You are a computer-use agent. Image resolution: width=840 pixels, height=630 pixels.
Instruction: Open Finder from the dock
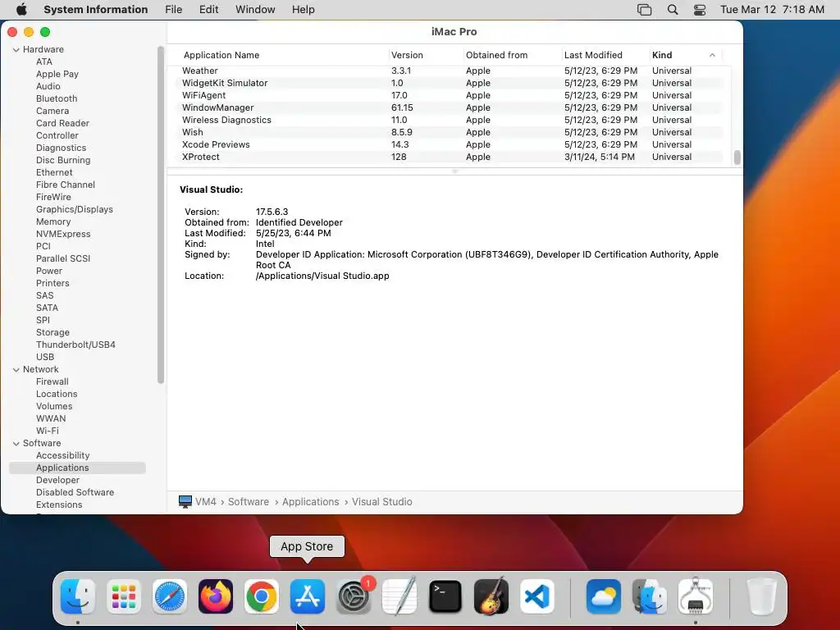(x=78, y=596)
